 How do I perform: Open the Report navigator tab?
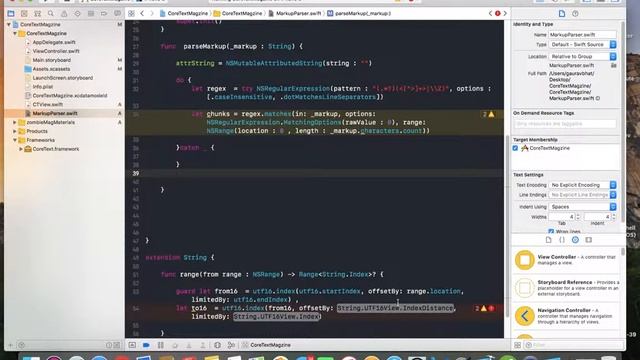point(118,13)
